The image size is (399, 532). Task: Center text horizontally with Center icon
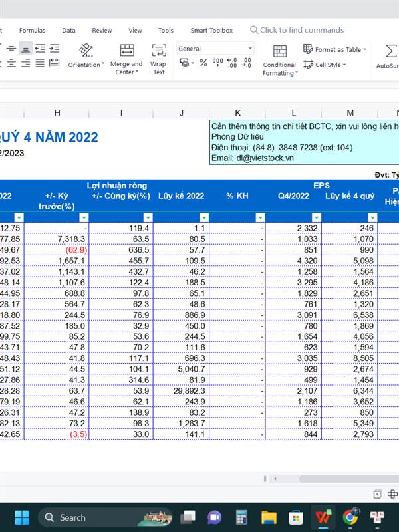[x=11, y=63]
